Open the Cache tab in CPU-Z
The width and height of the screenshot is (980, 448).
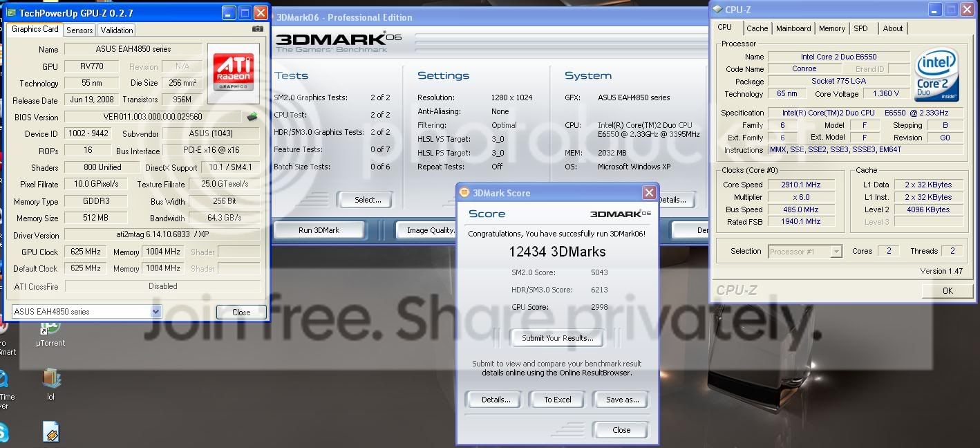(x=757, y=28)
